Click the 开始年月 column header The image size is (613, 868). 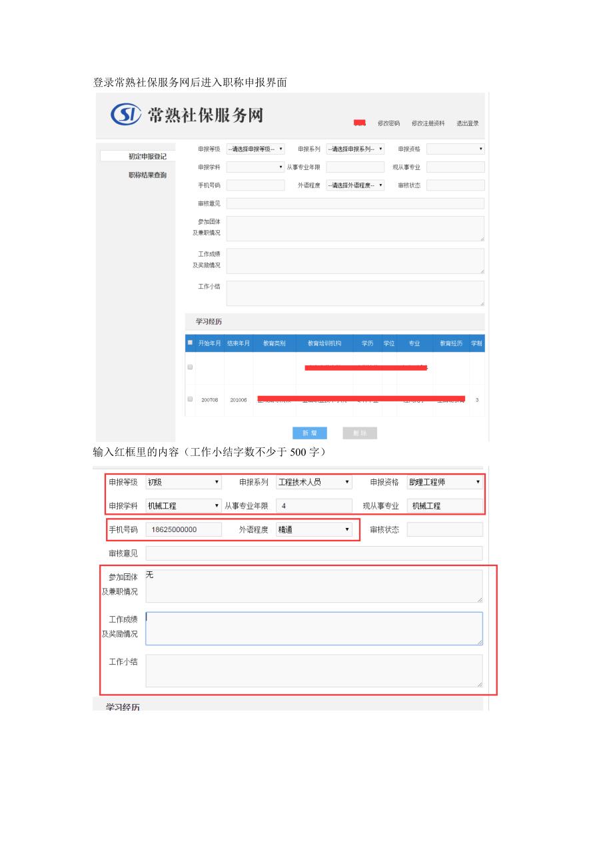[210, 343]
